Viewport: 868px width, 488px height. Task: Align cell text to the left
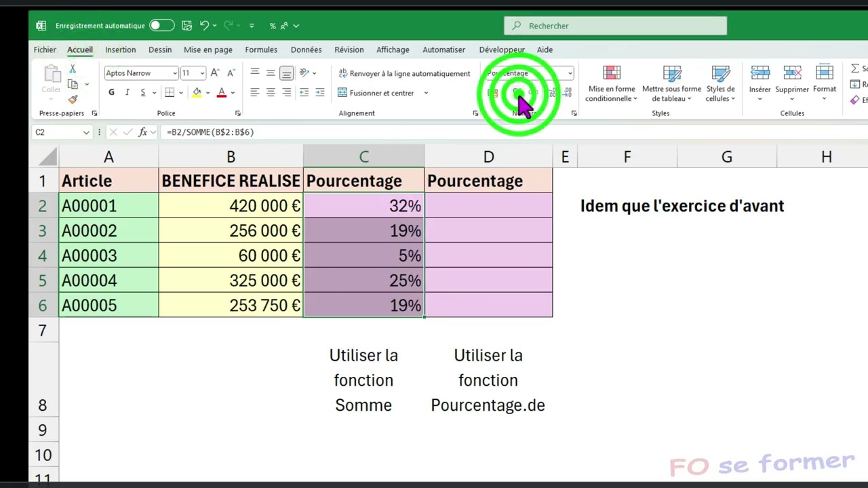(254, 93)
